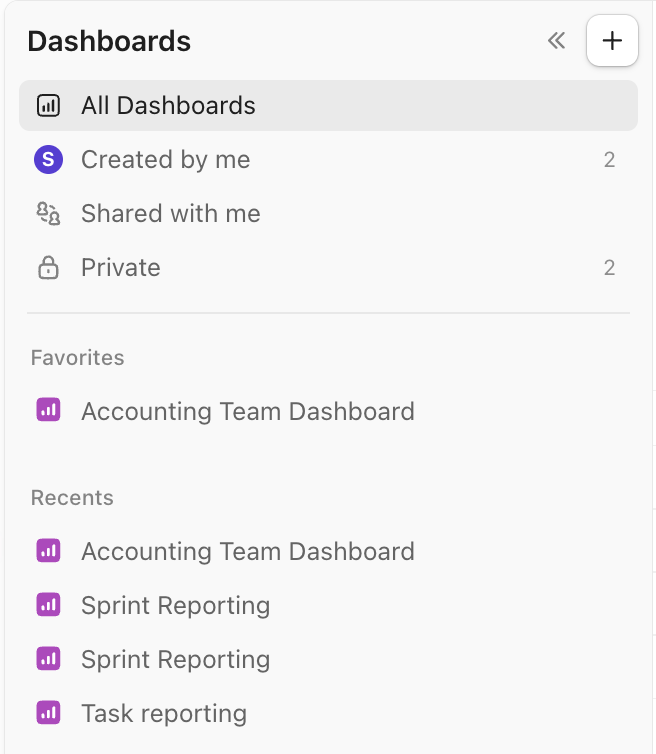Image resolution: width=656 pixels, height=754 pixels.
Task: Click the Recents section header
Action: (x=72, y=498)
